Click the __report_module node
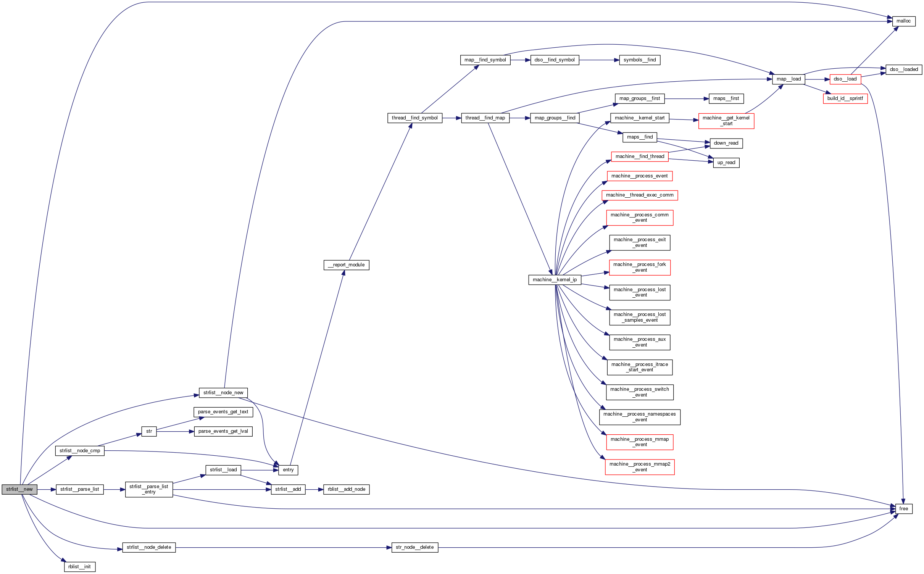This screenshot has height=574, width=924. pos(346,265)
